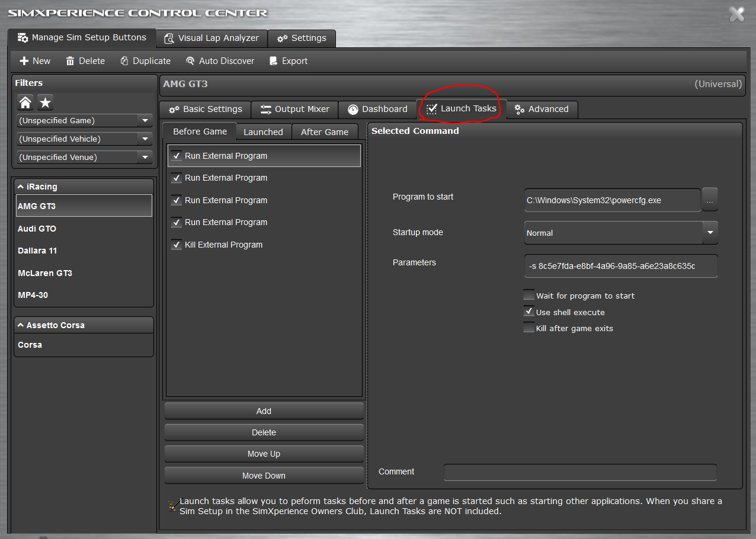
Task: Open the After Game tab
Action: coord(324,132)
